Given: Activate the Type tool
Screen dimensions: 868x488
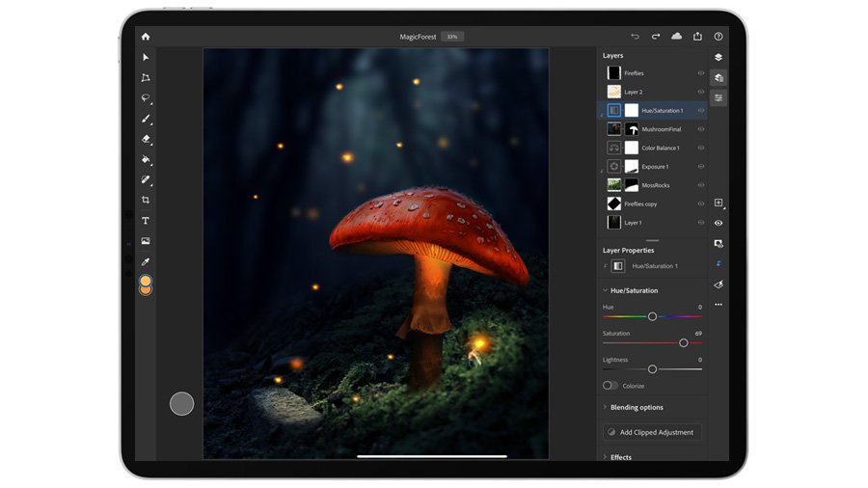Looking at the screenshot, I should pos(146,221).
